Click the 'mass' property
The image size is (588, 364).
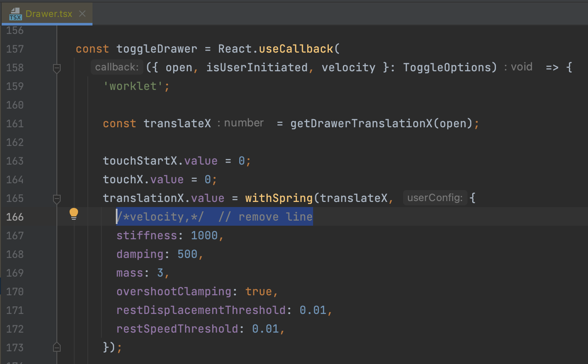pyautogui.click(x=130, y=273)
